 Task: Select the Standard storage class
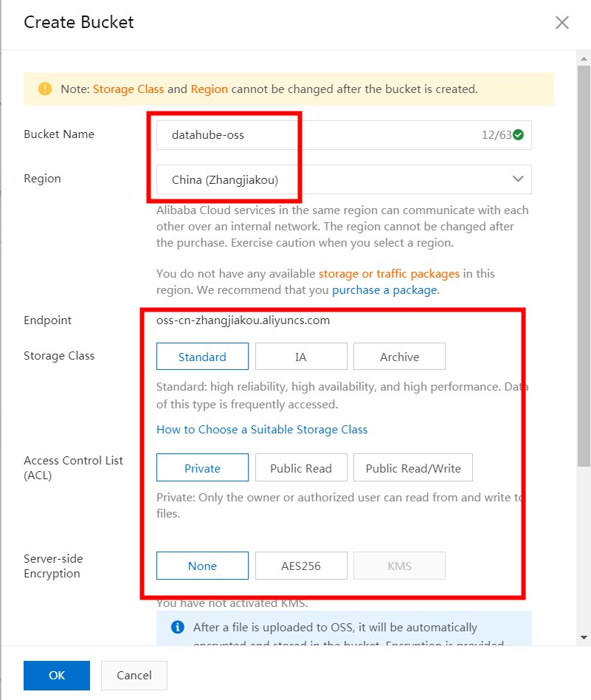click(202, 356)
